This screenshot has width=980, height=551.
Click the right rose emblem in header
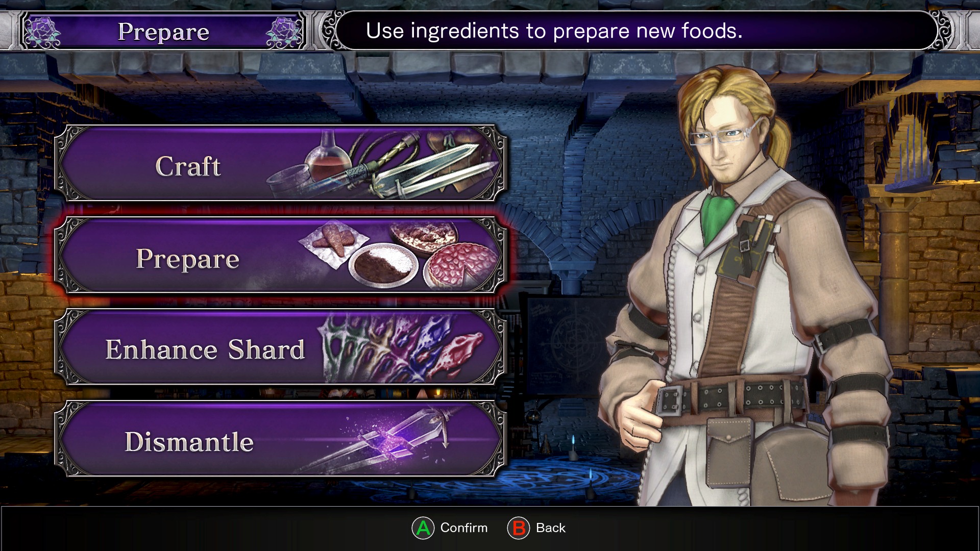tap(284, 32)
